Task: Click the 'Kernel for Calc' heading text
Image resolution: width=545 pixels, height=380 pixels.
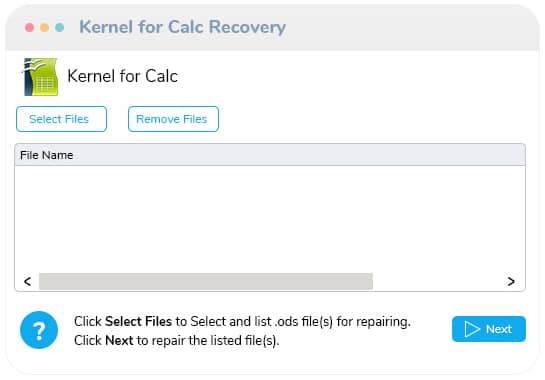Action: pos(122,76)
